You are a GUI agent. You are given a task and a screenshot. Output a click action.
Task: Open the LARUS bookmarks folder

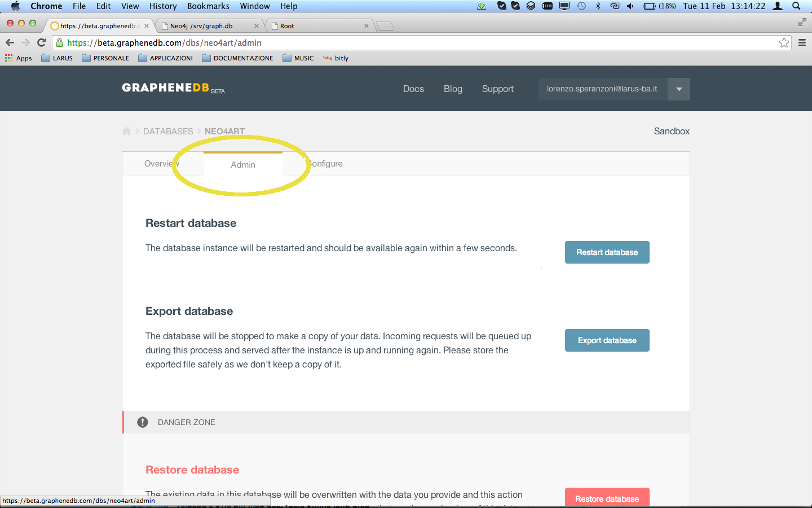click(x=57, y=58)
